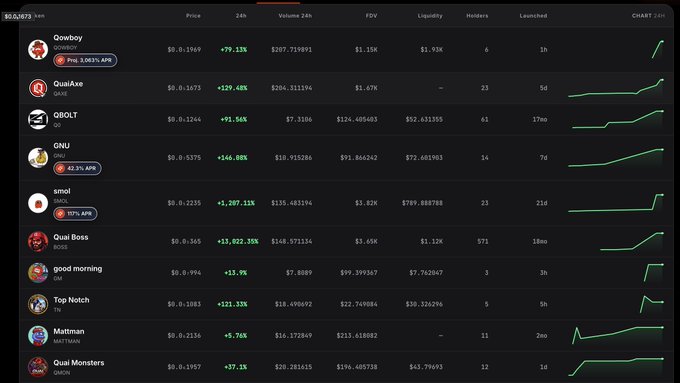Click the Qowboy 24h sparkline chart
The height and width of the screenshot is (383, 680).
657,49
